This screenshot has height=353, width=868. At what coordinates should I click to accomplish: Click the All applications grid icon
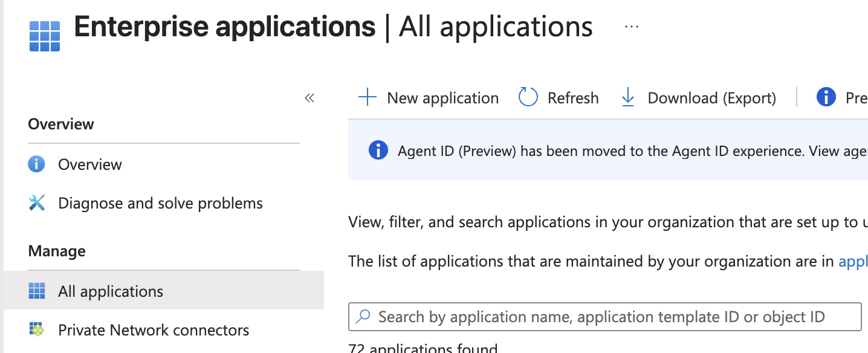(x=37, y=291)
